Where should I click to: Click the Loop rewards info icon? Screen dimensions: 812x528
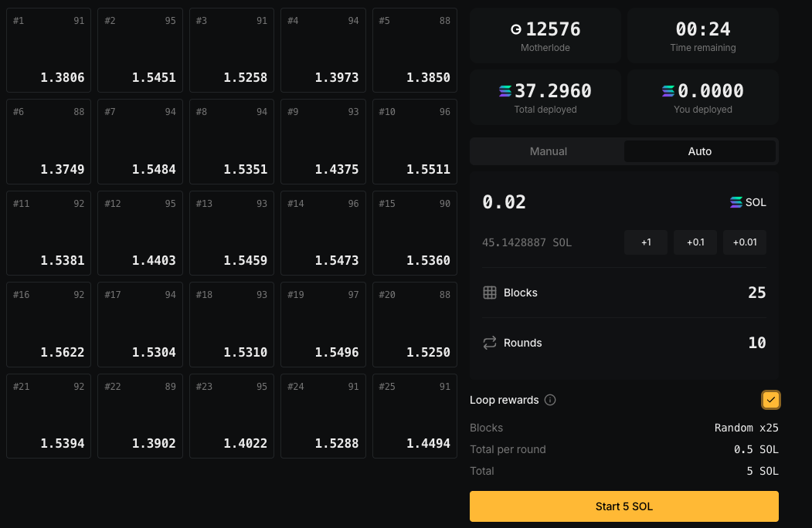tap(550, 400)
